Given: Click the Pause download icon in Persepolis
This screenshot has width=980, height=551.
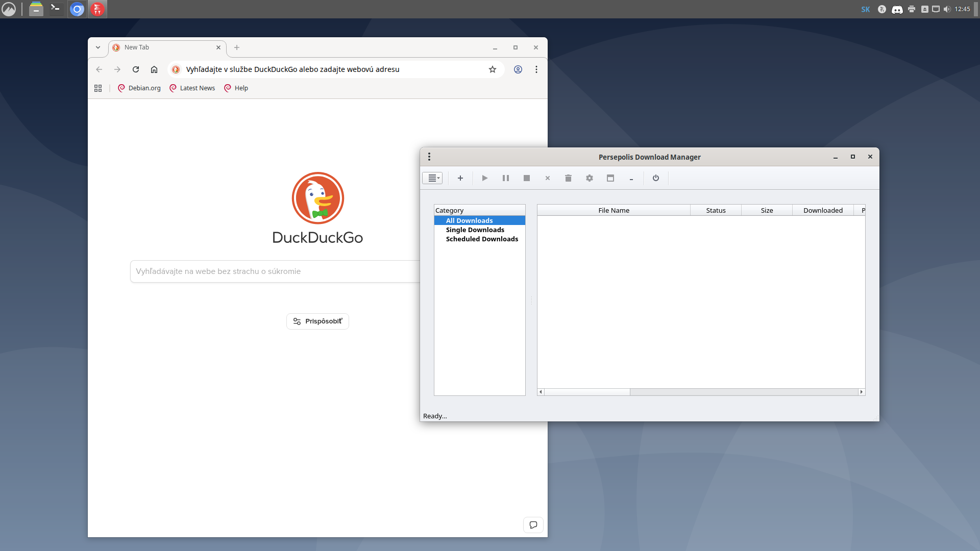Looking at the screenshot, I should click(x=506, y=178).
